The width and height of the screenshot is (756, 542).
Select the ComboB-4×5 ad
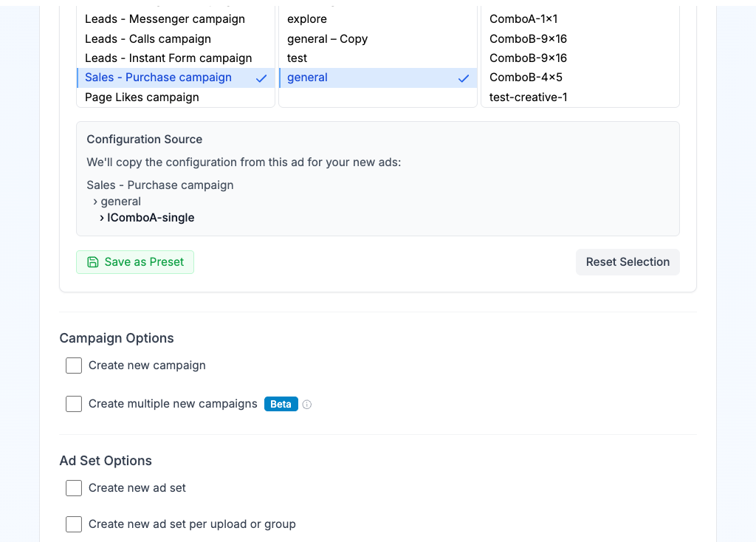pyautogui.click(x=526, y=78)
